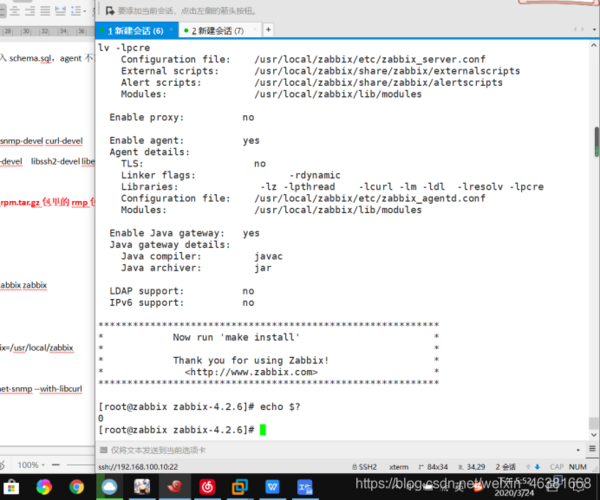Close the '1 新建会话 (6)' session tab
Screen dimensions: 600x500
click(171, 30)
